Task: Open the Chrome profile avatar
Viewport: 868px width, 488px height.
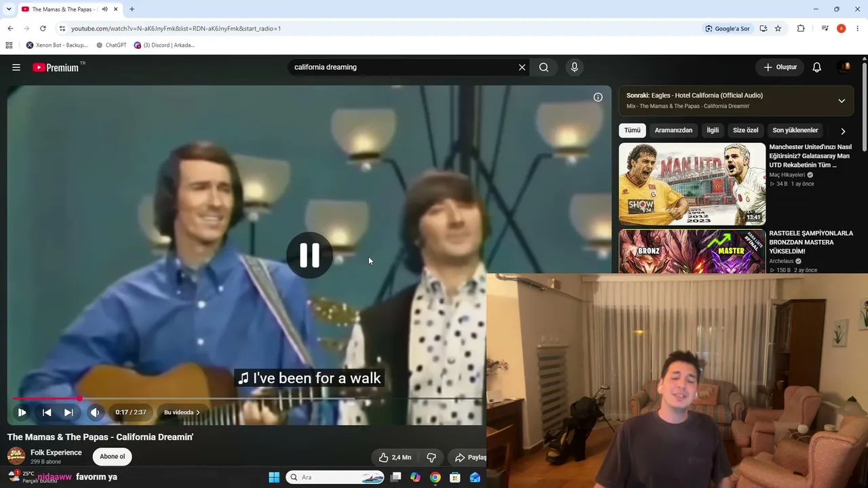Action: tap(841, 28)
